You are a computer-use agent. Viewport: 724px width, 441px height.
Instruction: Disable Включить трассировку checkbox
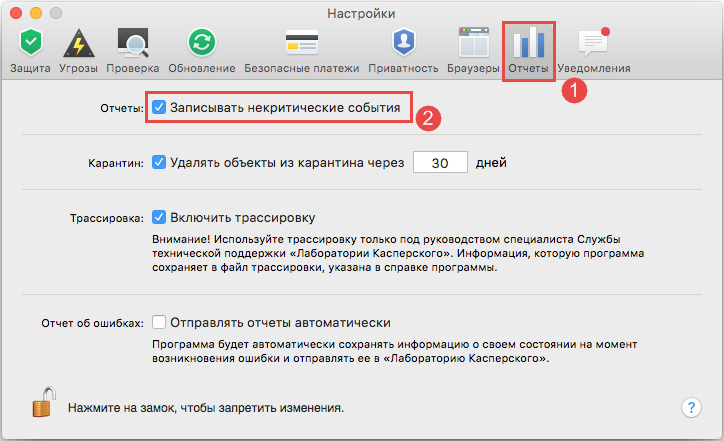pyautogui.click(x=159, y=217)
